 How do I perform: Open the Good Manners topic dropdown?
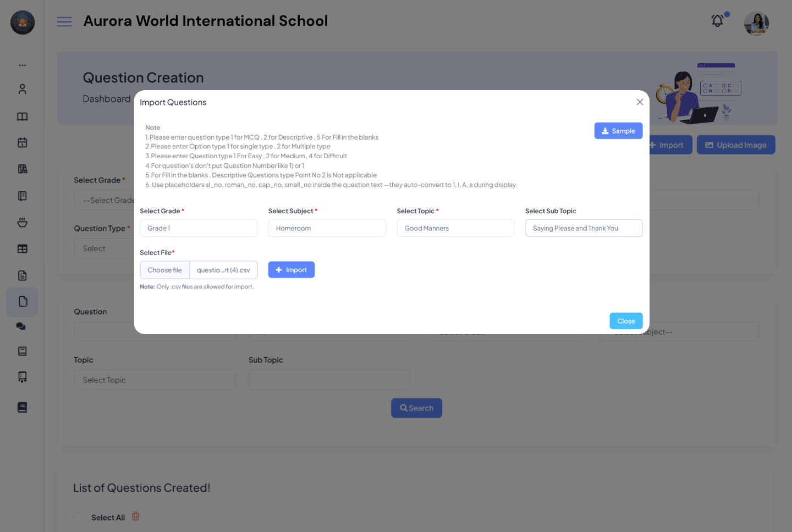[455, 228]
